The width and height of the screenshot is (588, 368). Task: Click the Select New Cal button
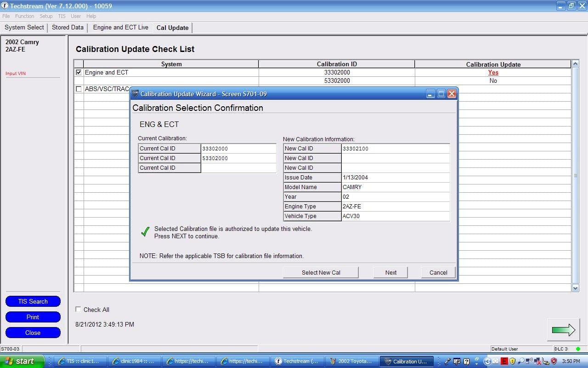[x=321, y=272]
